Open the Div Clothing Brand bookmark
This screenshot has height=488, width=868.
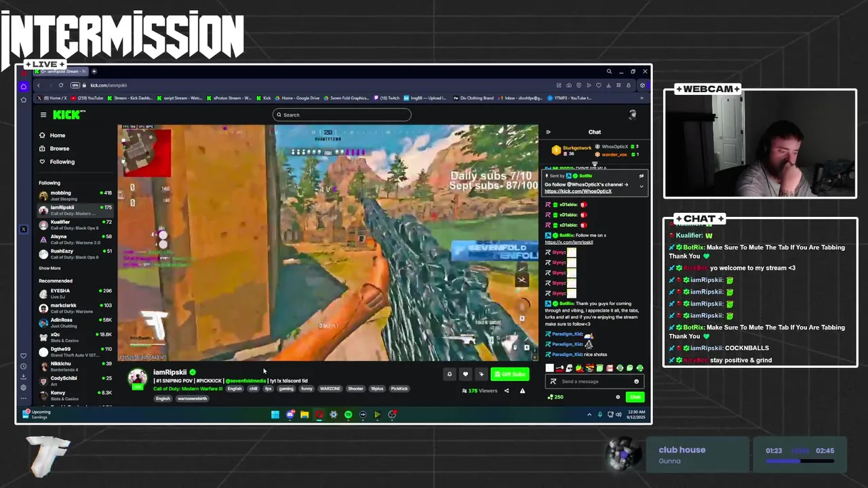[x=474, y=98]
